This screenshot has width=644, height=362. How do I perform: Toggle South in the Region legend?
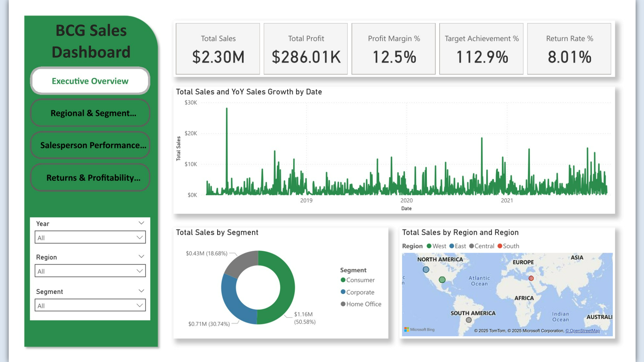pos(508,246)
